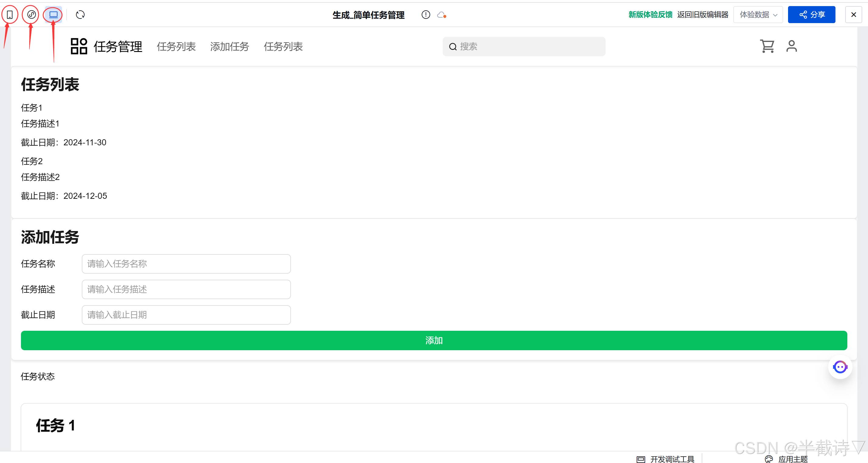This screenshot has height=463, width=868.
Task: Click the 新版体验反馈 link
Action: (x=650, y=15)
